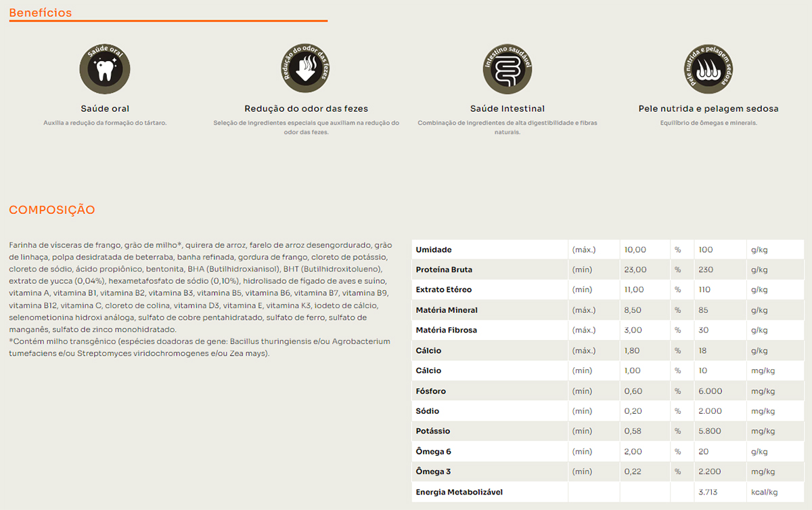
Task: Click the Ômega 3 row label
Action: click(433, 471)
